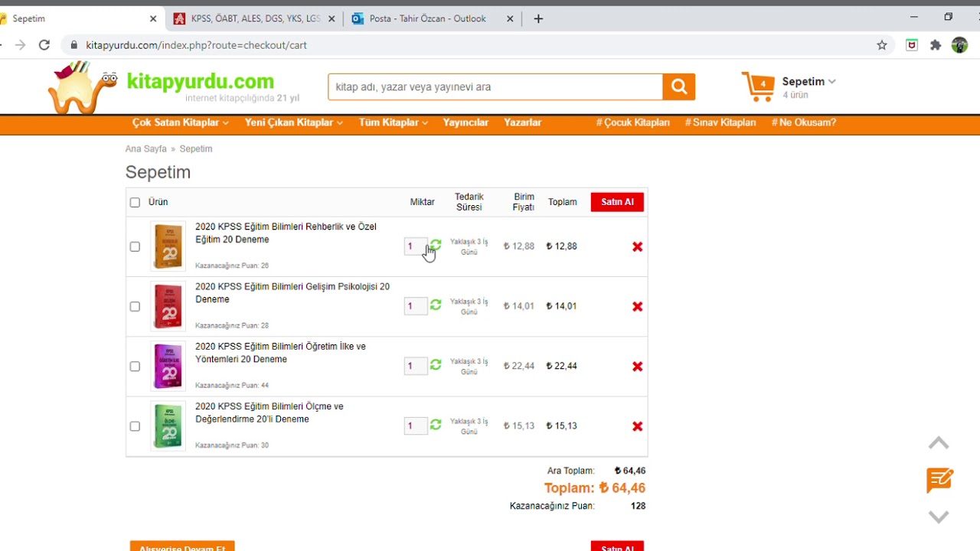Click the purple Öğretim İlke cover thumbnail
The image size is (980, 551).
pos(168,366)
